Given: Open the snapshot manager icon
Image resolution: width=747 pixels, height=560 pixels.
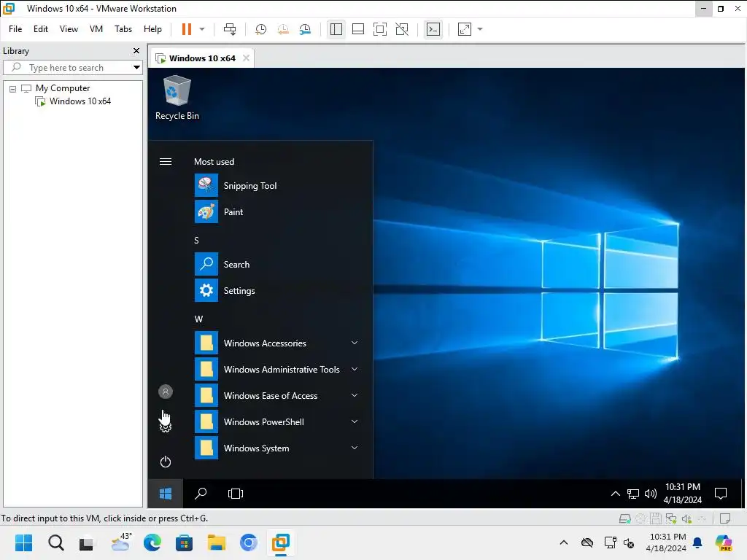Looking at the screenshot, I should tap(306, 29).
